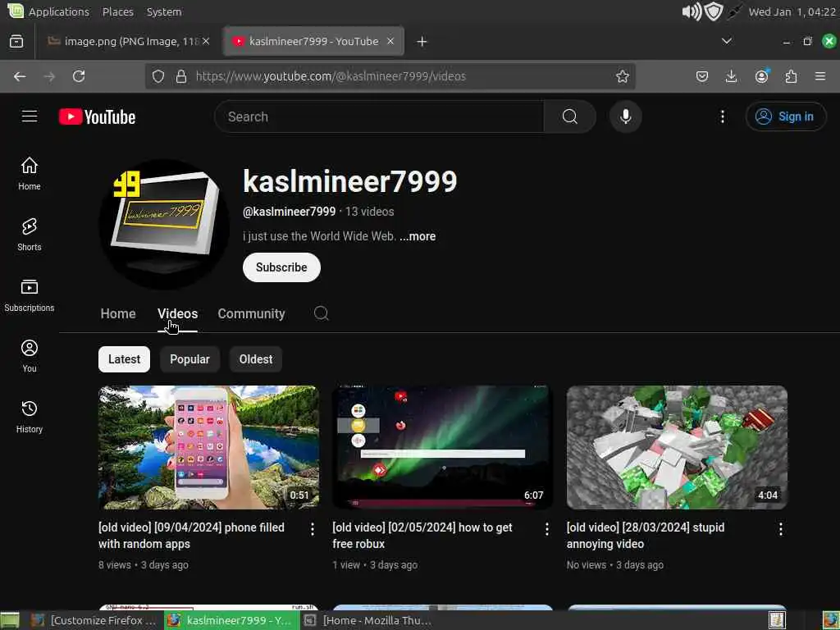Click the Sign in button
The height and width of the screenshot is (630, 840).
click(x=785, y=116)
